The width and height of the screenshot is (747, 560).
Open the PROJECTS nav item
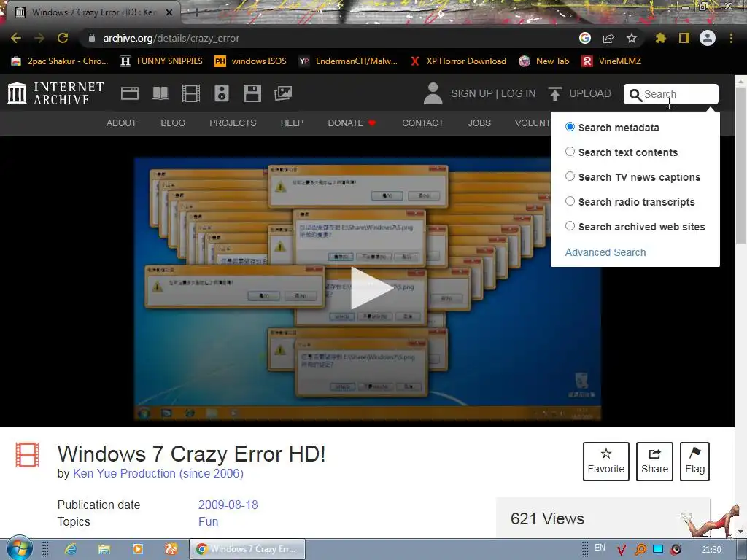tap(233, 122)
